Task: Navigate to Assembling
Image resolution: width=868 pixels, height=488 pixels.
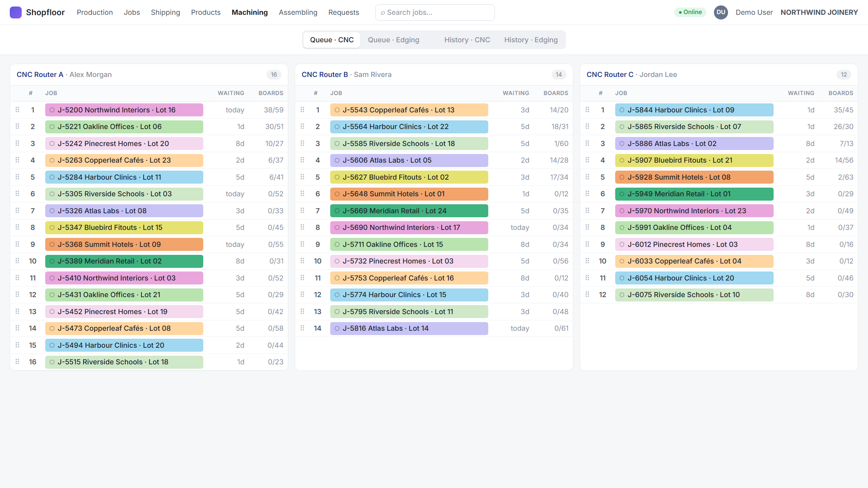Action: [298, 12]
